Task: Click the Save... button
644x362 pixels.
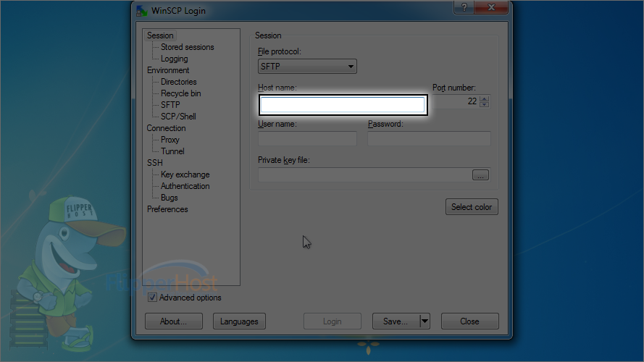Action: (x=396, y=321)
